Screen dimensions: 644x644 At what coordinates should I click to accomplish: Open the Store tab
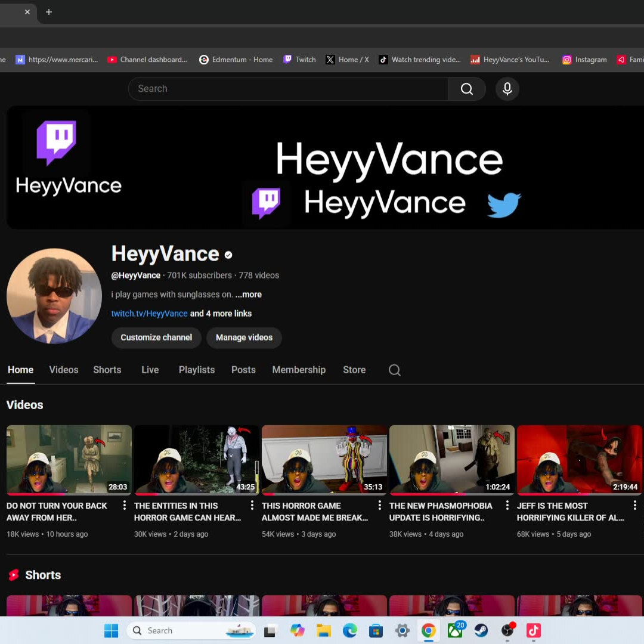354,370
